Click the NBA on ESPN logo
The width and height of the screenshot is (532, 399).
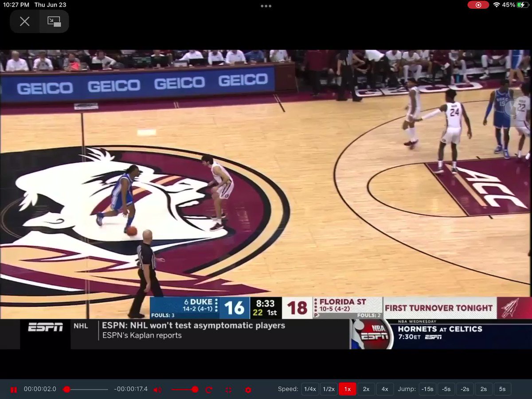(x=372, y=334)
